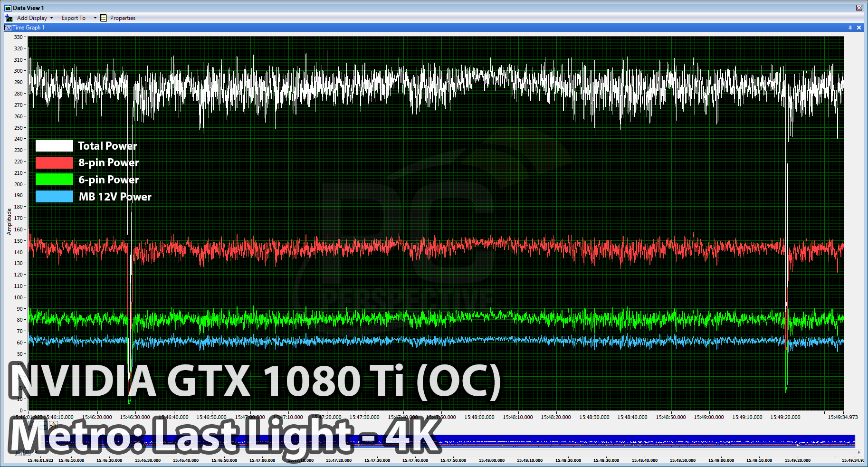Select the Time Graph 1 title bar
This screenshot has width=868, height=467.
(434, 28)
